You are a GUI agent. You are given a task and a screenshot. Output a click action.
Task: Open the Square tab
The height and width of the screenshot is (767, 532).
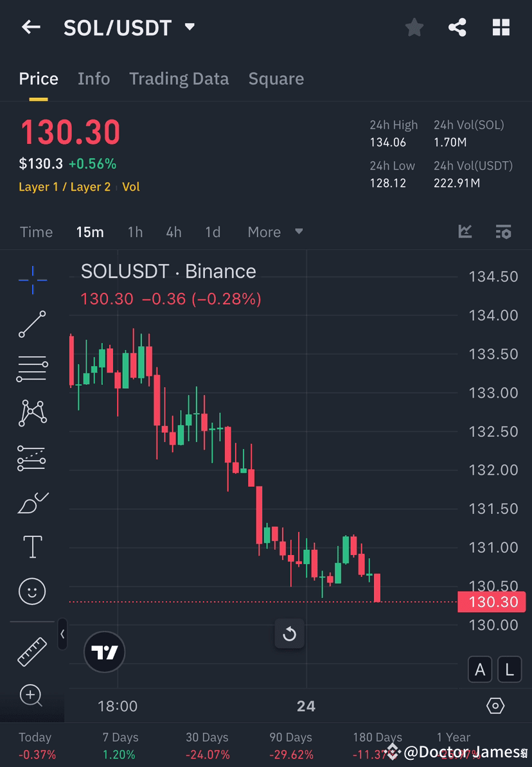point(276,78)
